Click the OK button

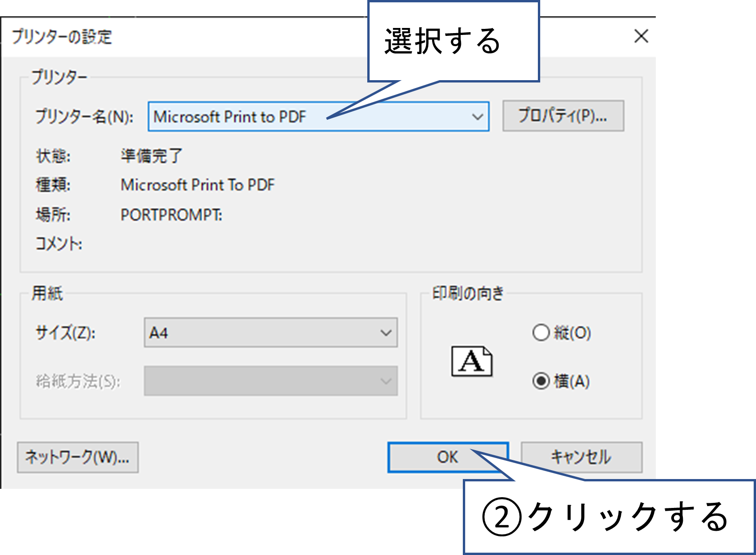[x=448, y=457]
